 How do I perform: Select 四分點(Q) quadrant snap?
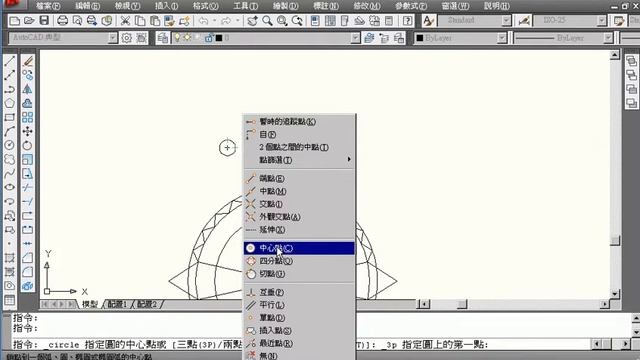point(300,261)
